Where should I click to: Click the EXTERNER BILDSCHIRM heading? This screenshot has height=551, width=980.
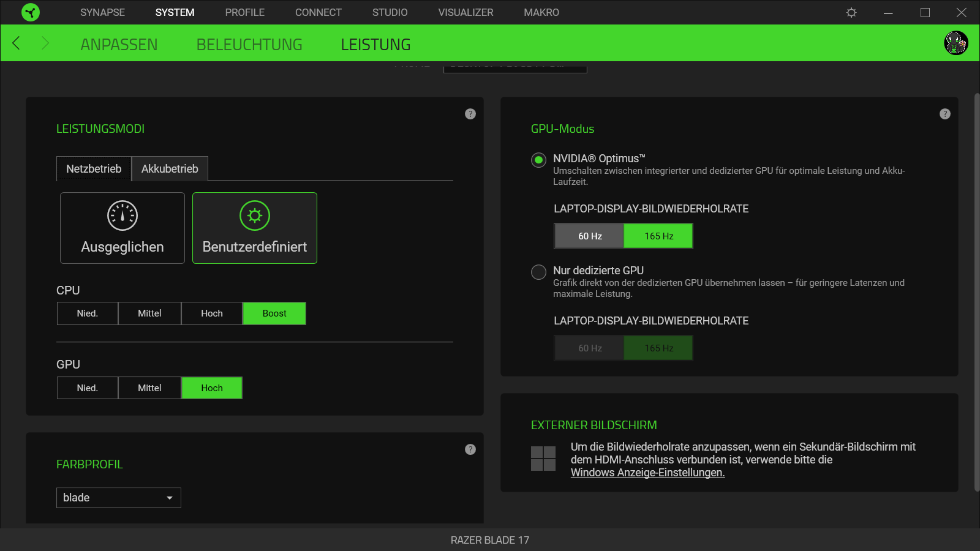coord(594,425)
